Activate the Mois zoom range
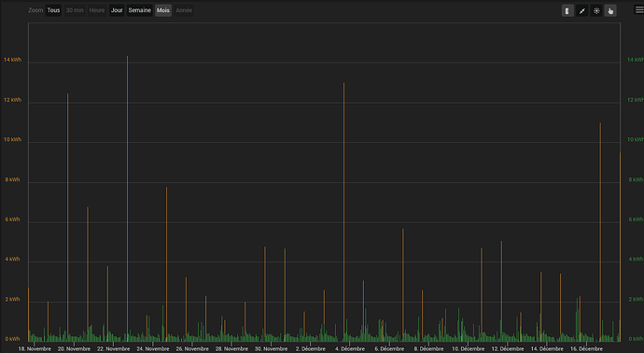The width and height of the screenshot is (644, 353). [163, 10]
